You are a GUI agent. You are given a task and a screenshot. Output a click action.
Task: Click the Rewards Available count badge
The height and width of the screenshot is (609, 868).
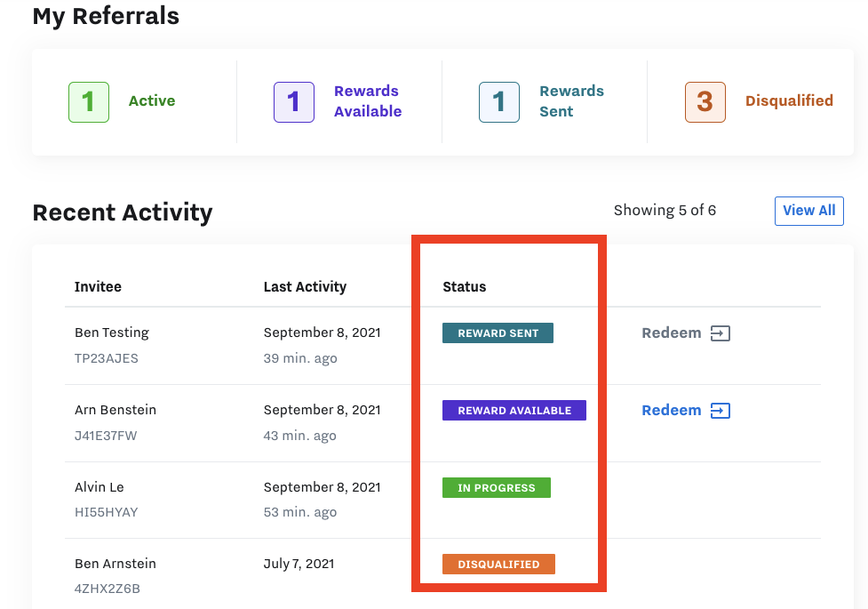pos(294,101)
